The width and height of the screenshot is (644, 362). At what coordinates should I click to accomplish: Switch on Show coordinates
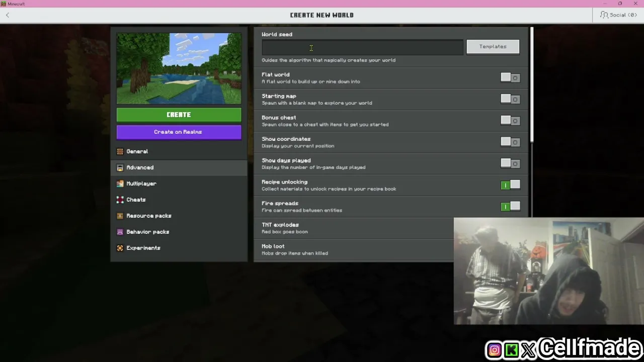tap(510, 142)
